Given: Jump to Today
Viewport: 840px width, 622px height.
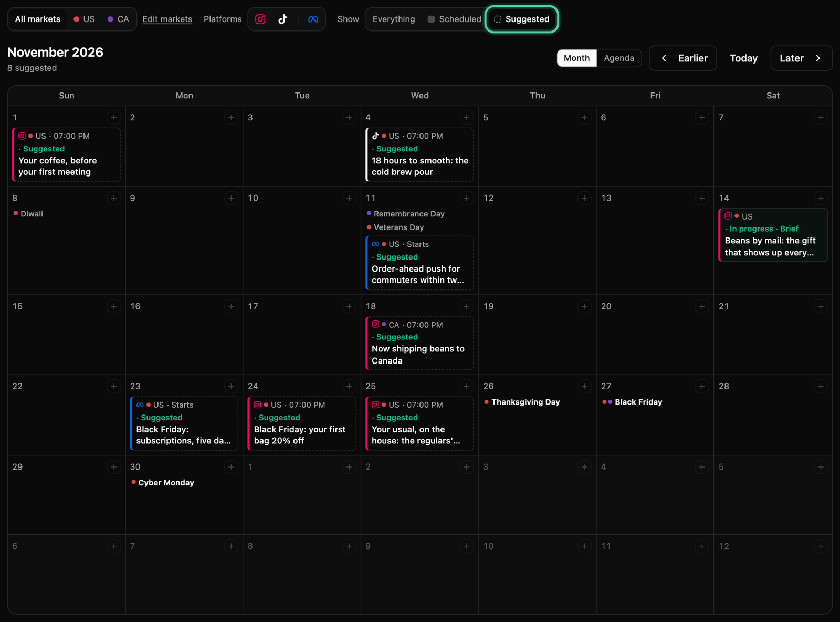Looking at the screenshot, I should [x=743, y=58].
